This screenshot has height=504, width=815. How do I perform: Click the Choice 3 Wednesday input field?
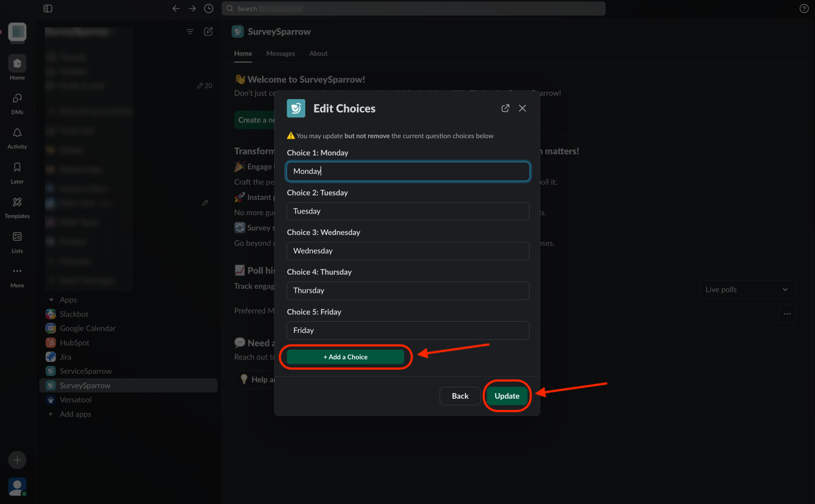[x=408, y=251]
